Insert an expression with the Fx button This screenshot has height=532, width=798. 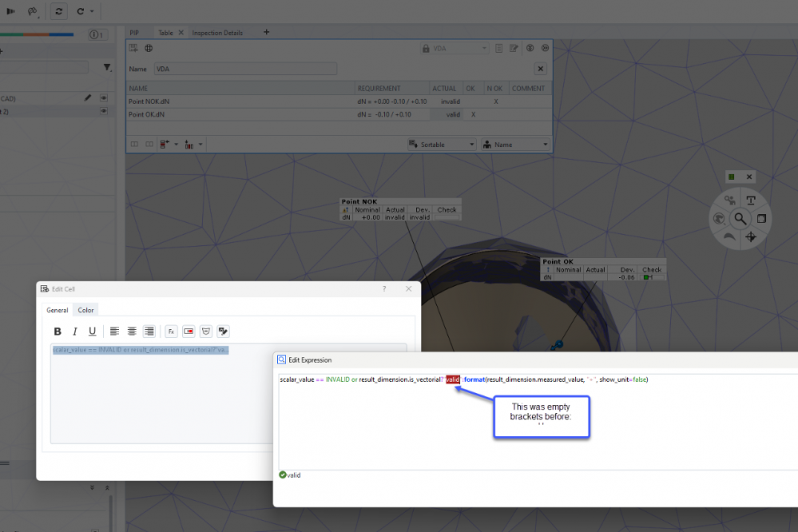(171, 332)
